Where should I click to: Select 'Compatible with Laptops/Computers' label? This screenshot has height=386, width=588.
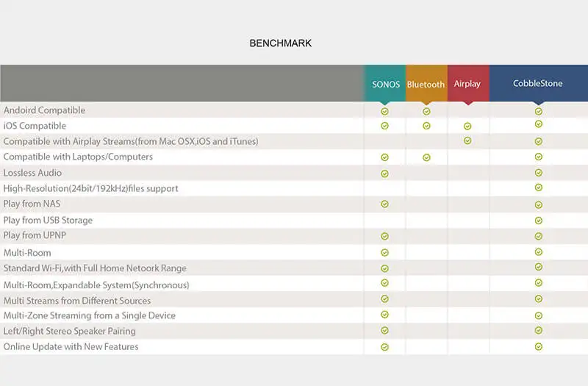(78, 157)
